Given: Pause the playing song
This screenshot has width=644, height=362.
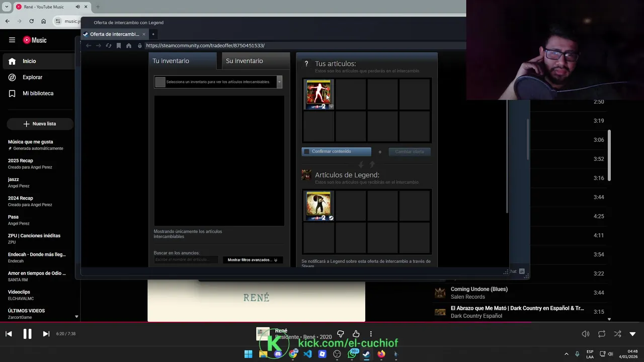Looking at the screenshot, I should point(27,334).
